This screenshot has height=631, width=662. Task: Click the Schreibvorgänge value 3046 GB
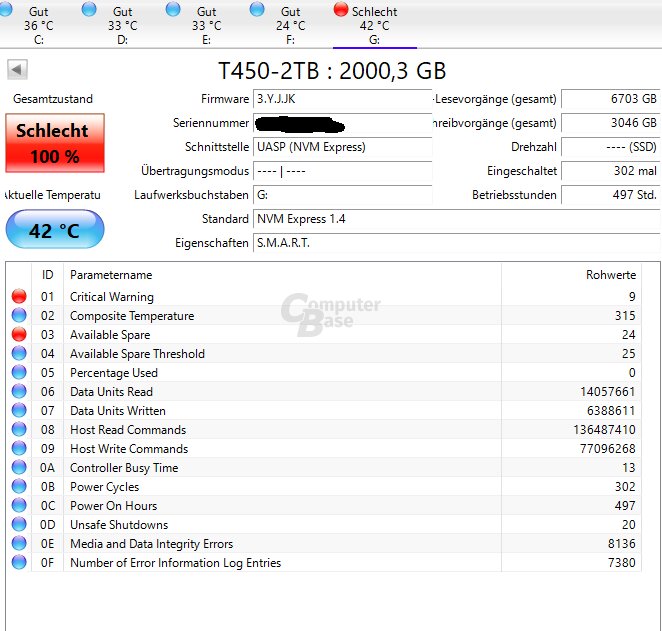click(x=610, y=123)
